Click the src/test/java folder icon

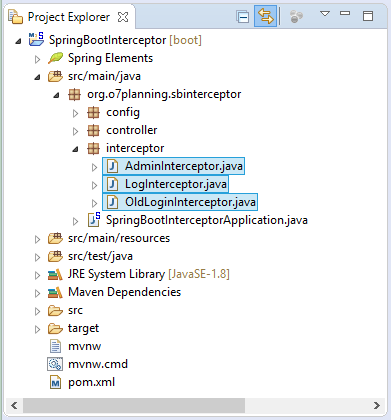(55, 256)
